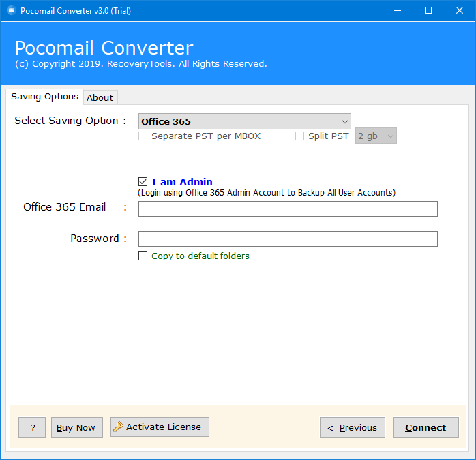Toggle the Split PST checkbox

coord(299,136)
